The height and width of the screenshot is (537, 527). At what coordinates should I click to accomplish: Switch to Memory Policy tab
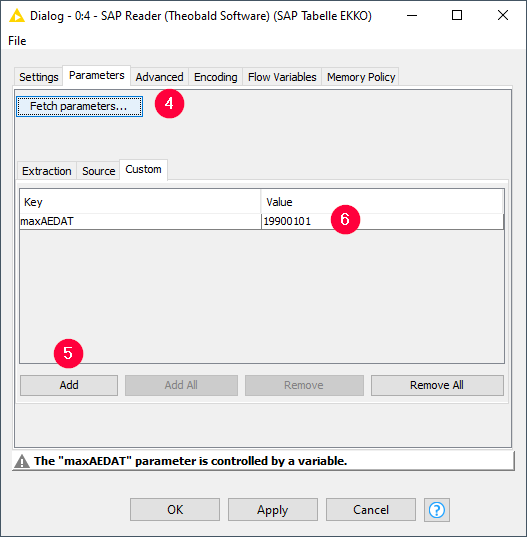(361, 77)
